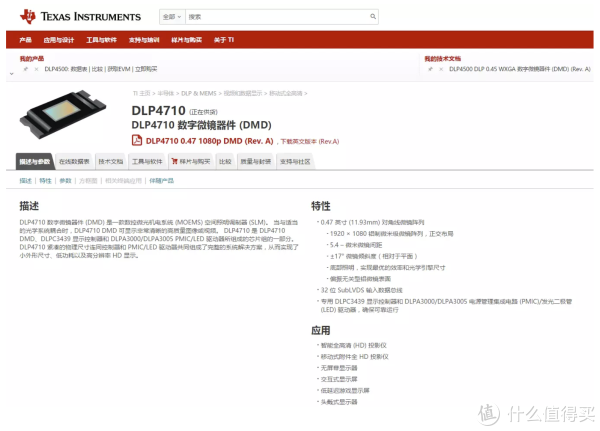Open the 应用与设计 menu
600x431 pixels.
tap(59, 40)
